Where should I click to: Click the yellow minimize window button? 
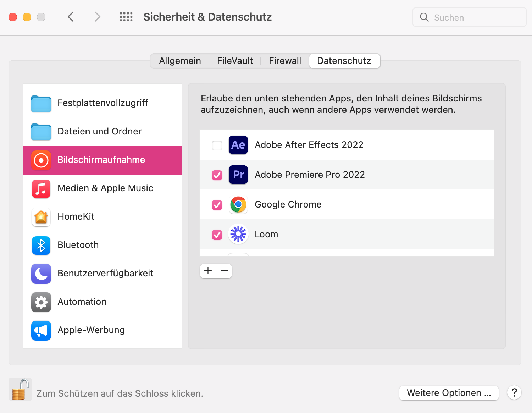pyautogui.click(x=27, y=17)
